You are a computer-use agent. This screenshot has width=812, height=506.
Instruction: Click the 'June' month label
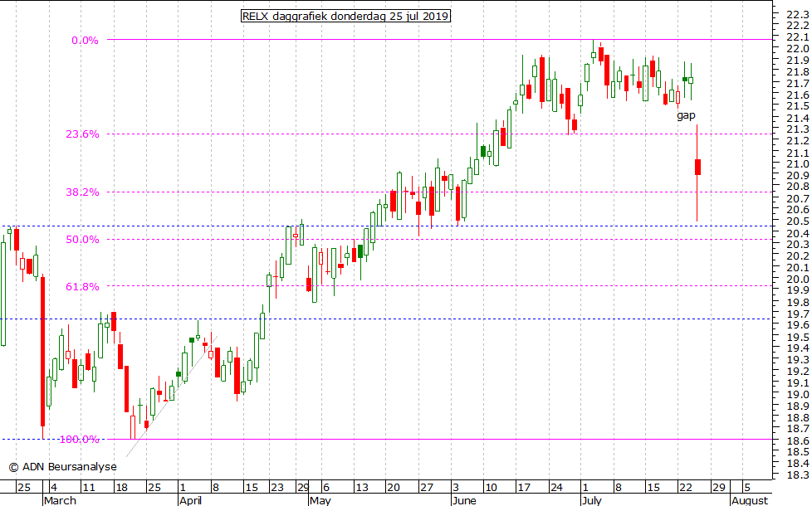coord(464,500)
